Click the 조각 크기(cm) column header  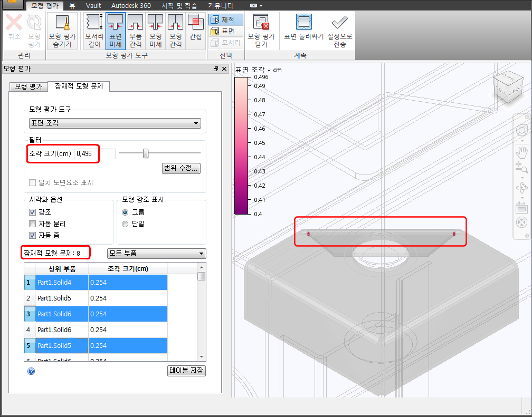128,269
